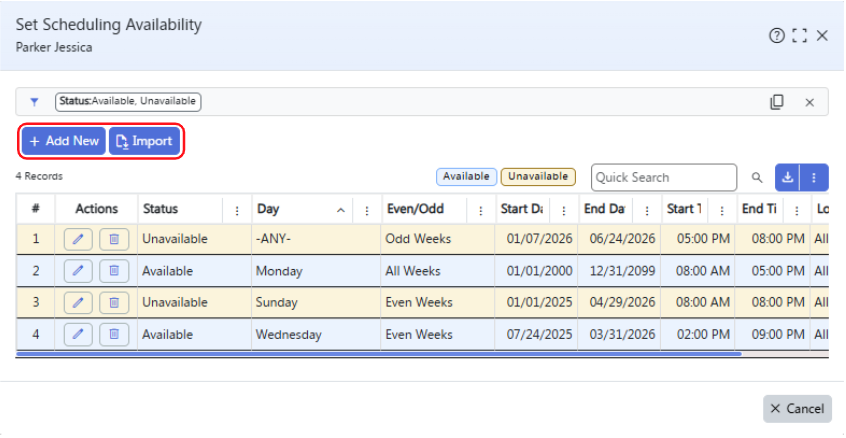Download the table with the export icon
The width and height of the screenshot is (846, 438).
[x=788, y=177]
